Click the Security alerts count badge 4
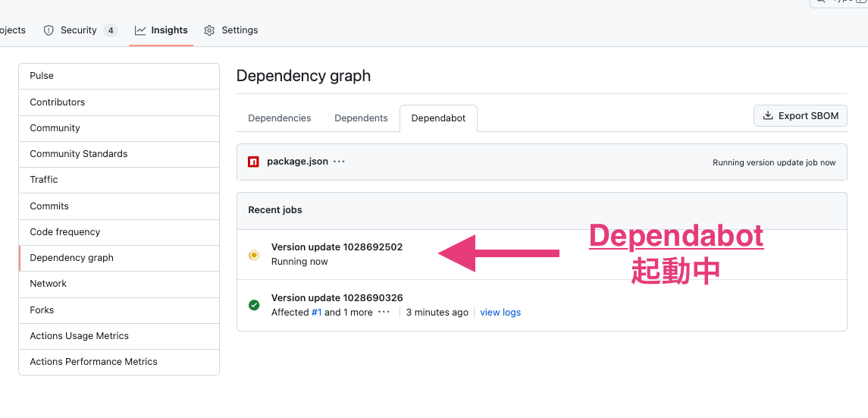Viewport: 868px width, 418px height. point(110,30)
